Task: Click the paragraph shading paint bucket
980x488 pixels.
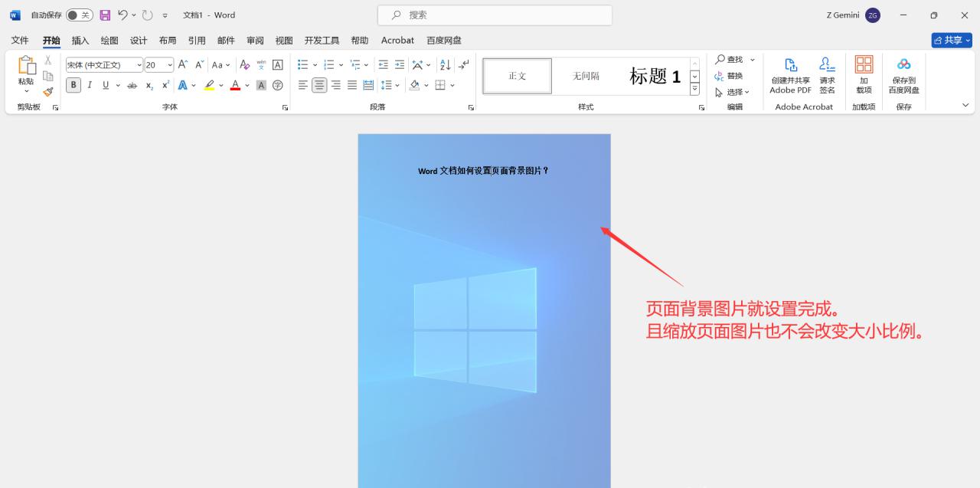Action: coord(414,85)
